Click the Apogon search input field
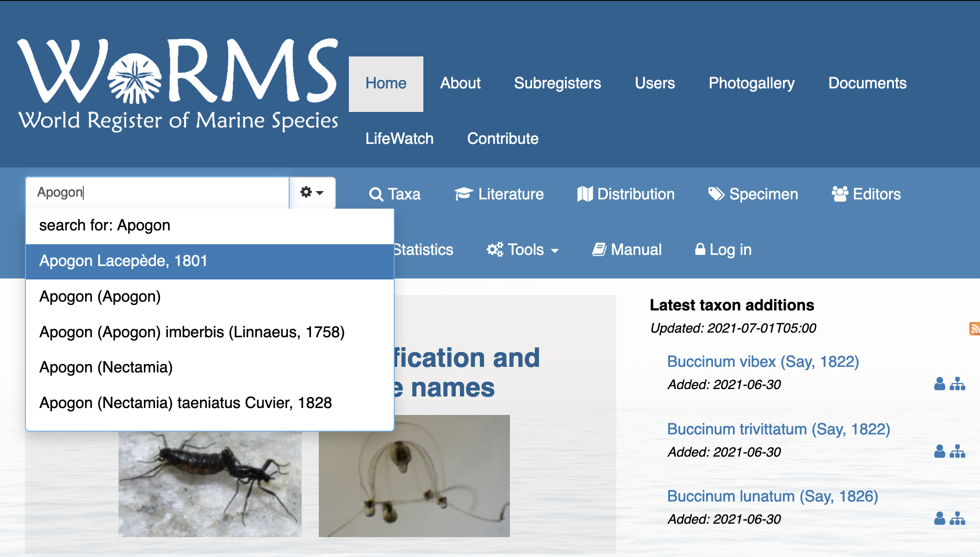The width and height of the screenshot is (980, 557). coord(157,192)
